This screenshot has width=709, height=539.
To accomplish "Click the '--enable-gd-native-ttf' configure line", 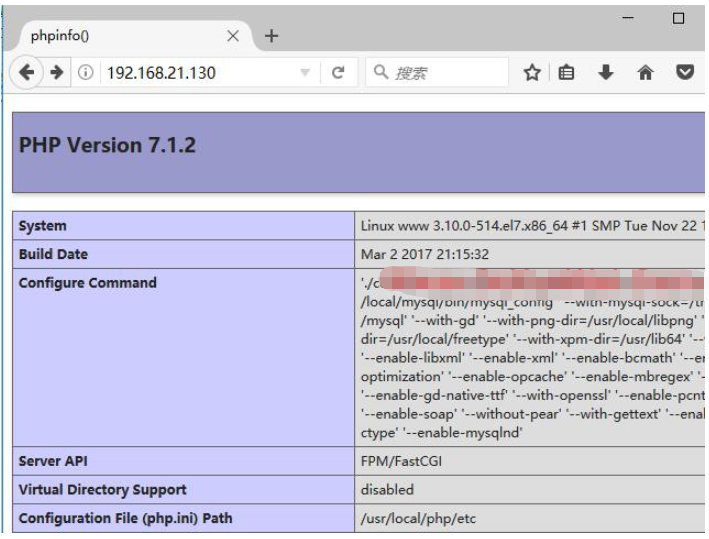I will (532, 396).
